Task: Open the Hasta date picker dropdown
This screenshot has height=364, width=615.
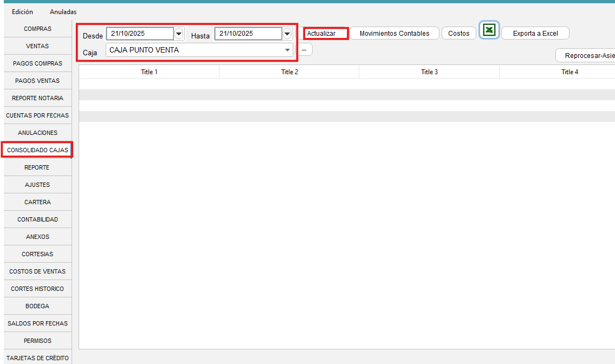Action: (x=287, y=34)
